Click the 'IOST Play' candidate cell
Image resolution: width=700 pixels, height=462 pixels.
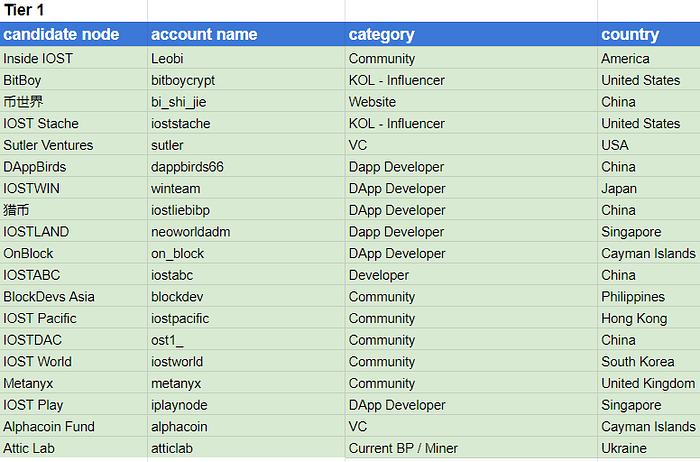[x=74, y=405]
